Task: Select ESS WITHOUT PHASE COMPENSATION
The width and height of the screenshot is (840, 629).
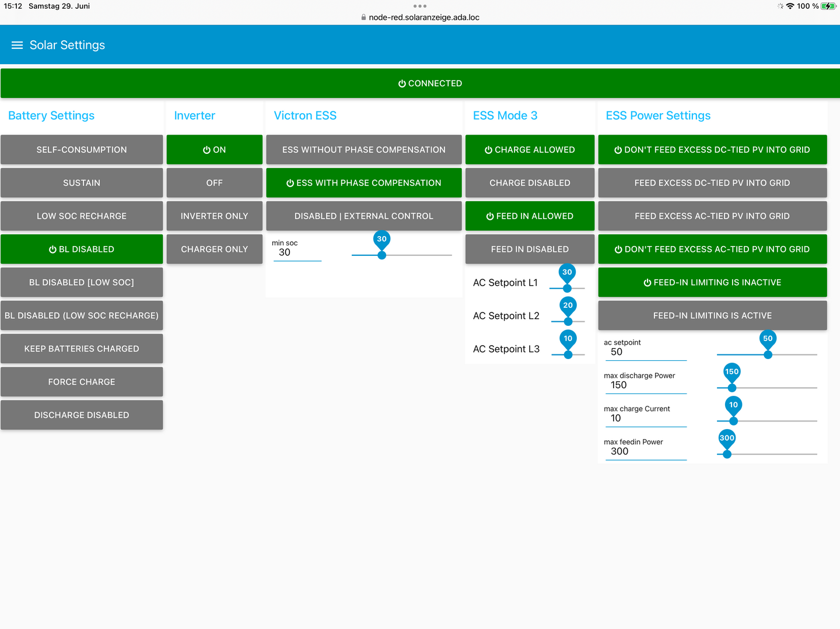Action: 364,150
